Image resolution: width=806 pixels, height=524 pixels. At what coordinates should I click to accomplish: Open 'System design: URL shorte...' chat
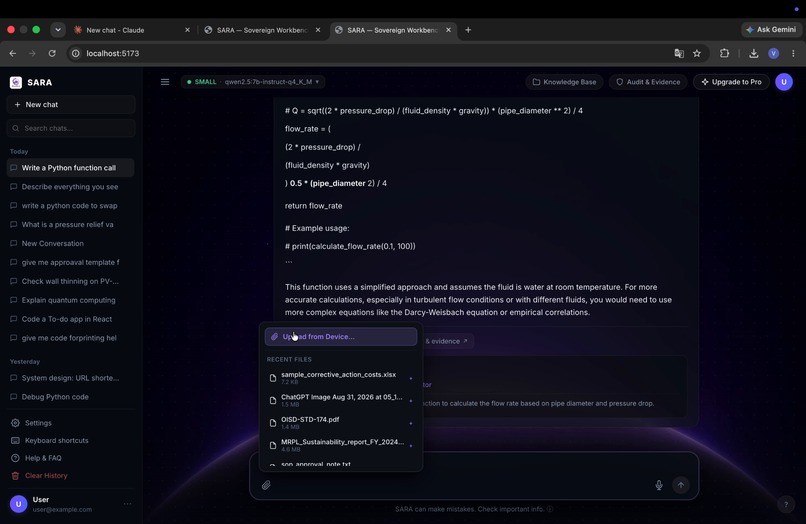pyautogui.click(x=71, y=378)
